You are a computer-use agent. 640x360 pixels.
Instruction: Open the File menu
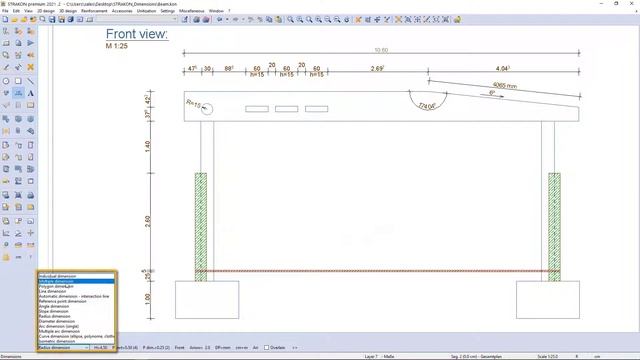[x=5, y=11]
